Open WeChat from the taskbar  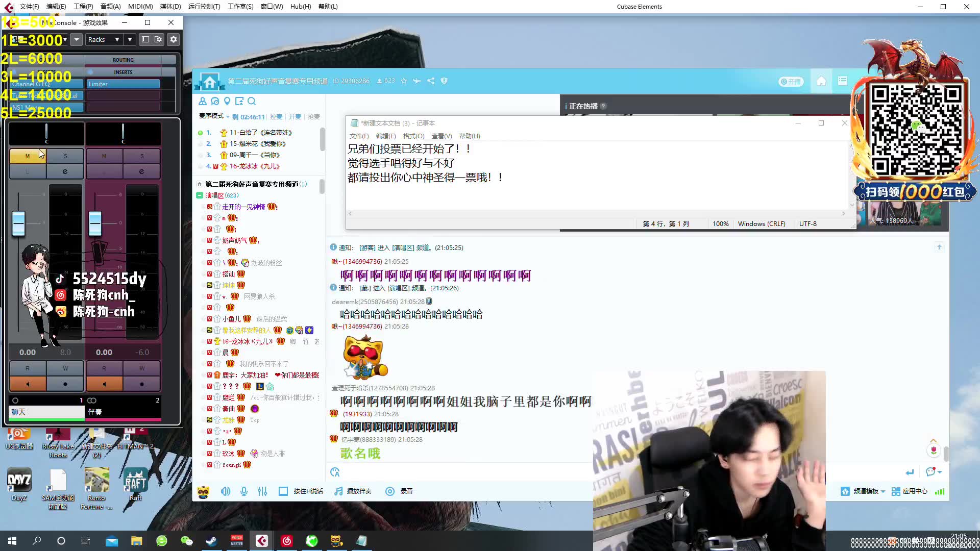(x=187, y=541)
